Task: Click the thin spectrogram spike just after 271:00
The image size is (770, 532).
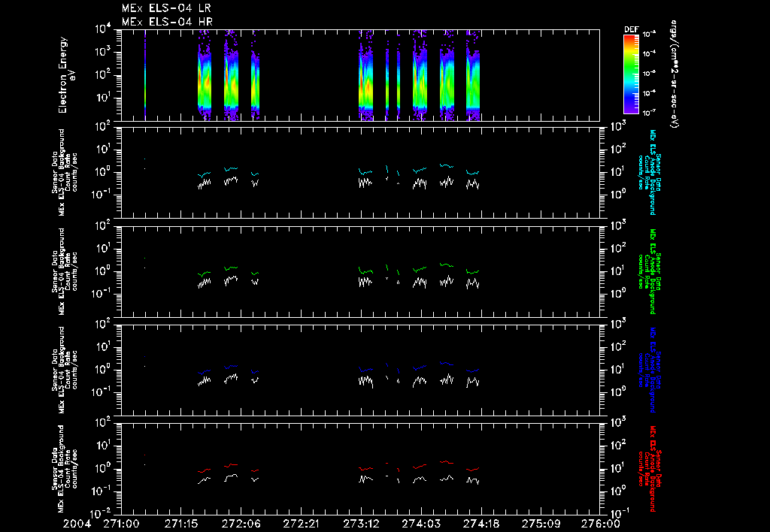Action: coord(145,75)
